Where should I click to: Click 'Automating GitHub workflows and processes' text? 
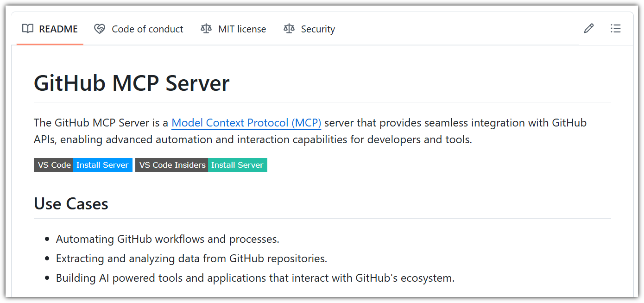pyautogui.click(x=167, y=240)
